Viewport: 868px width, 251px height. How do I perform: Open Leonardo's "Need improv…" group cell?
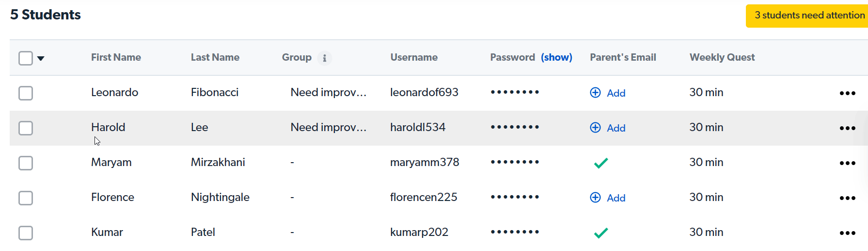(x=329, y=92)
